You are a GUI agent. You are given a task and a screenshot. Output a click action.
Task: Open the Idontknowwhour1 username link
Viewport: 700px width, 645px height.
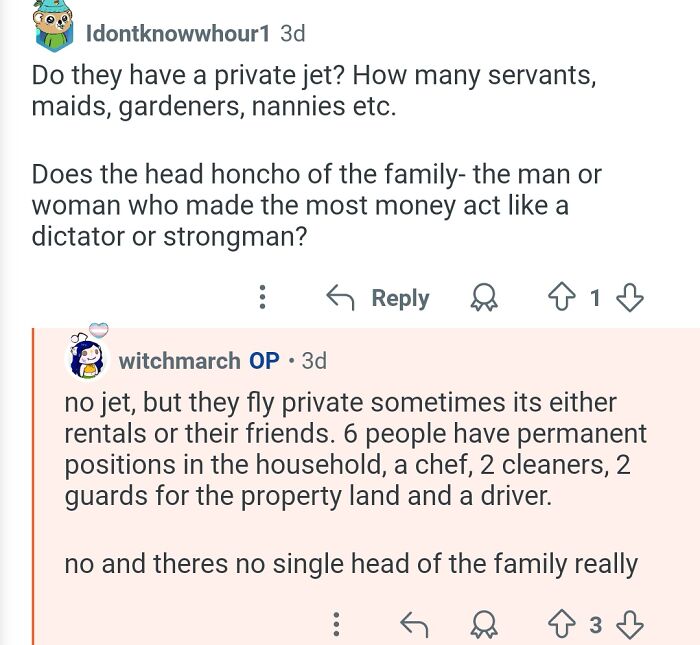[x=178, y=33]
